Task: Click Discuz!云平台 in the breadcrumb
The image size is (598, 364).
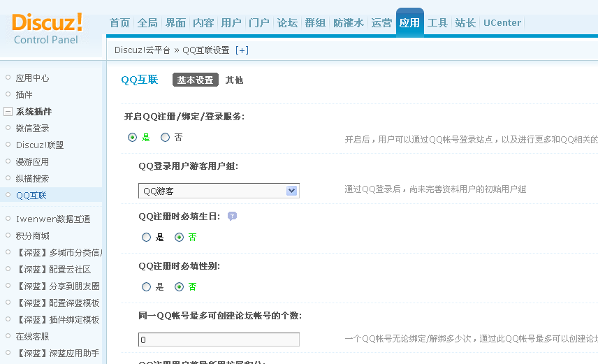Action: point(143,50)
